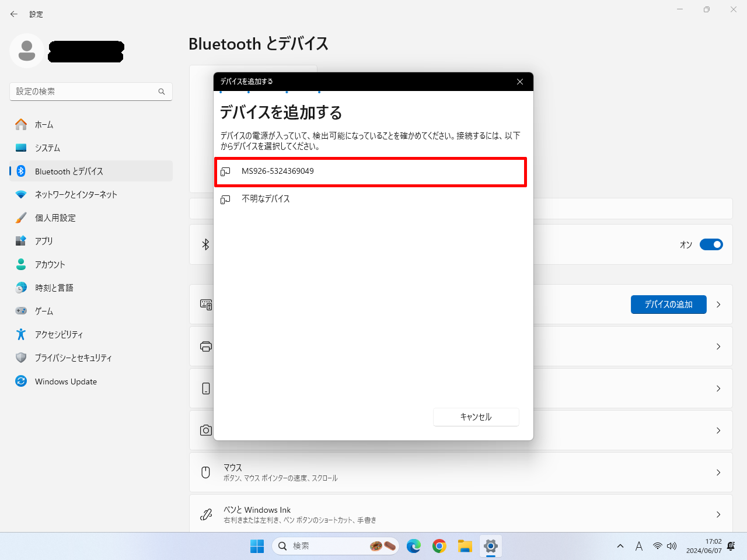This screenshot has width=747, height=560.
Task: Click the アクセシビリティ icon
Action: (x=21, y=334)
